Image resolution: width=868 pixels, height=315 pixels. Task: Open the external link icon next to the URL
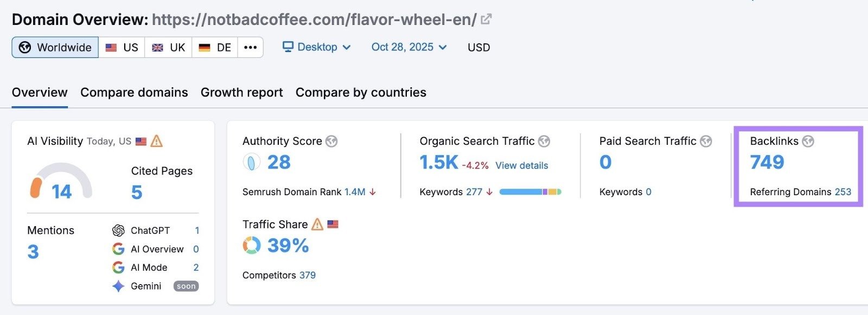click(486, 18)
